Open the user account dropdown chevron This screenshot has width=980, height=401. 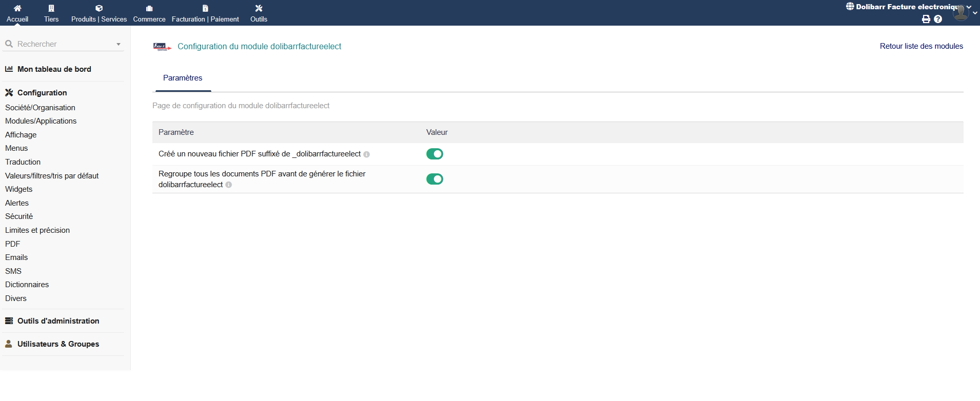click(975, 13)
